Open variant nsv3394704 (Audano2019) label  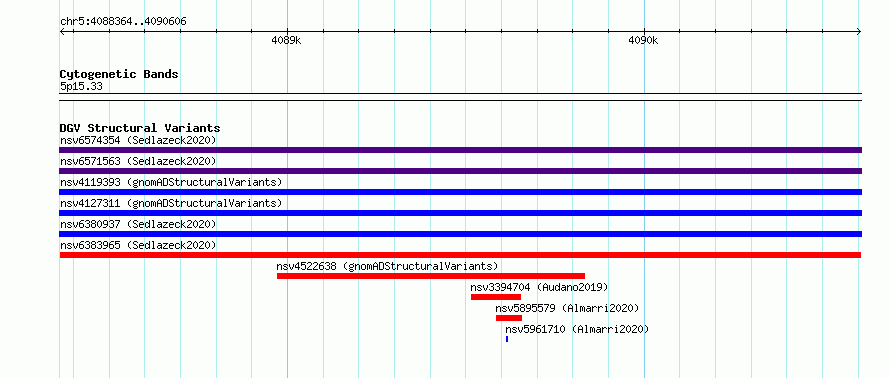pos(539,287)
